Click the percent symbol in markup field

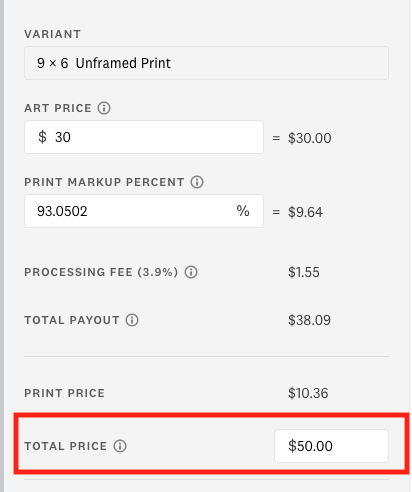pos(243,211)
